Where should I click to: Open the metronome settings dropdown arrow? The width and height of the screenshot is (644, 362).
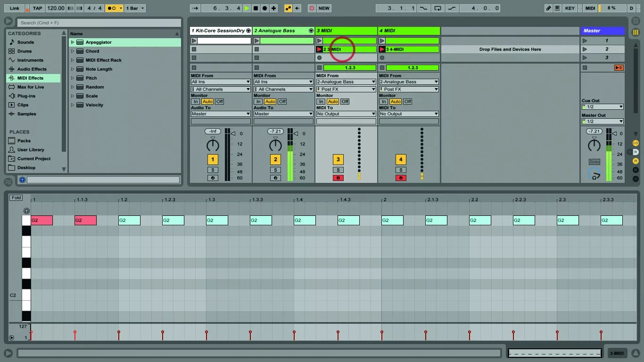coord(121,8)
